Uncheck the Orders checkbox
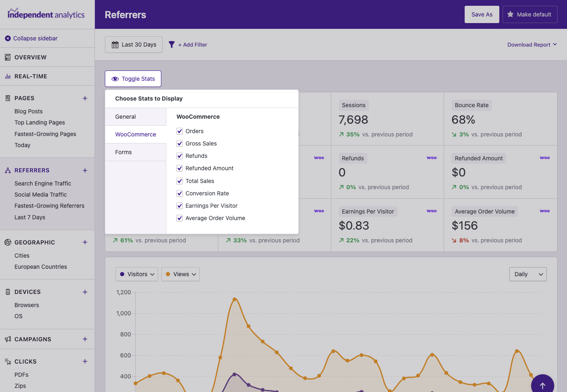This screenshot has height=392, width=567. coord(180,131)
